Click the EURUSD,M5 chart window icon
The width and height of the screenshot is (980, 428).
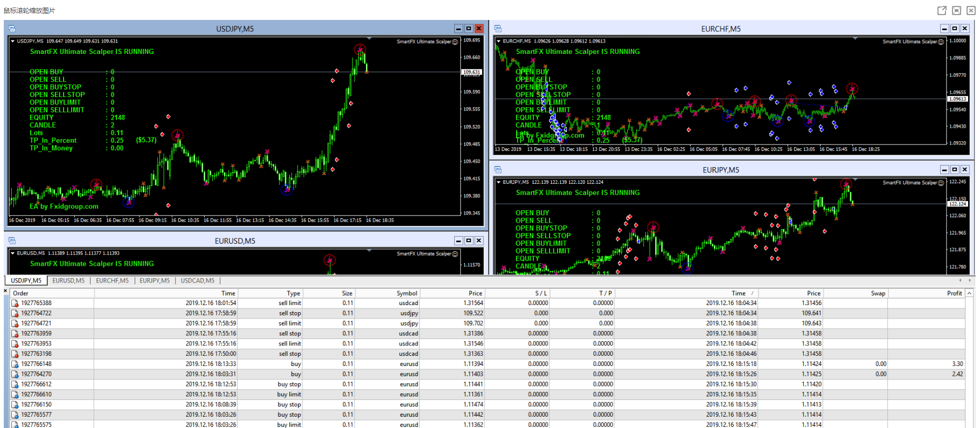pos(12,241)
